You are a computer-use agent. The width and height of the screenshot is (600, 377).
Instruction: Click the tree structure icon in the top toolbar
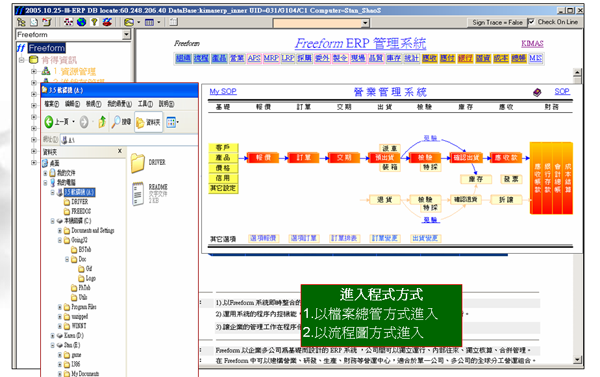coord(21,22)
